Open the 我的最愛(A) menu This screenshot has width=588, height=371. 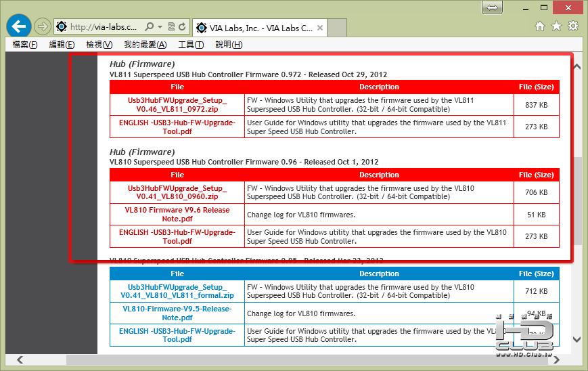(145, 45)
